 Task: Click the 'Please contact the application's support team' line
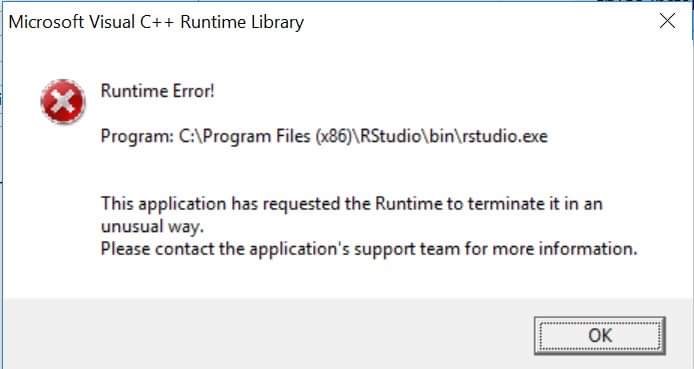click(x=369, y=249)
